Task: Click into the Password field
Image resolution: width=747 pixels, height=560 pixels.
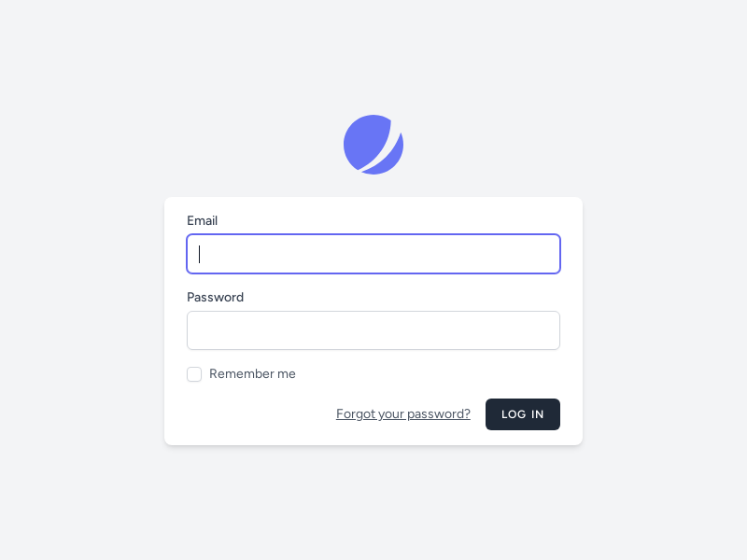Action: 373,330
